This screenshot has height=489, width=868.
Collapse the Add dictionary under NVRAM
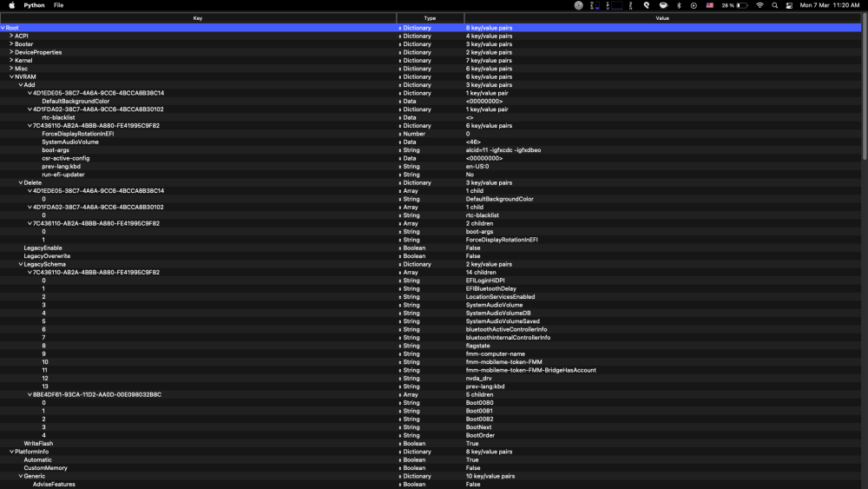pos(21,85)
